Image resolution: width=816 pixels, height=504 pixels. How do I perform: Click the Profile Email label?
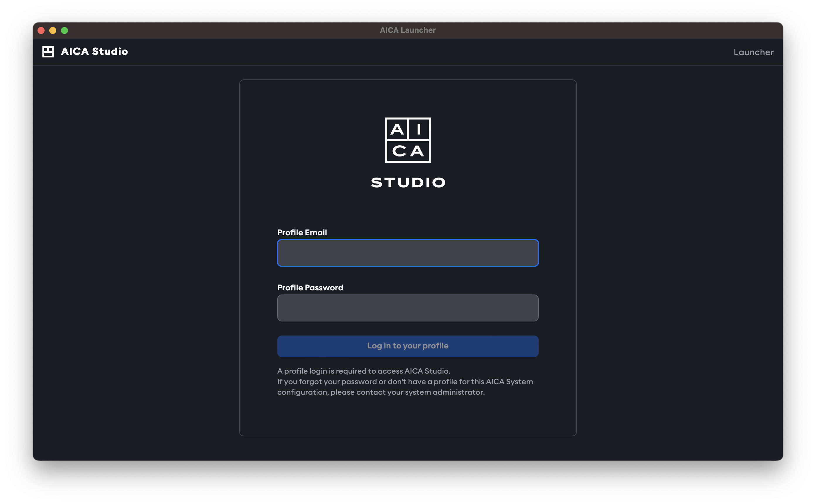click(x=302, y=232)
